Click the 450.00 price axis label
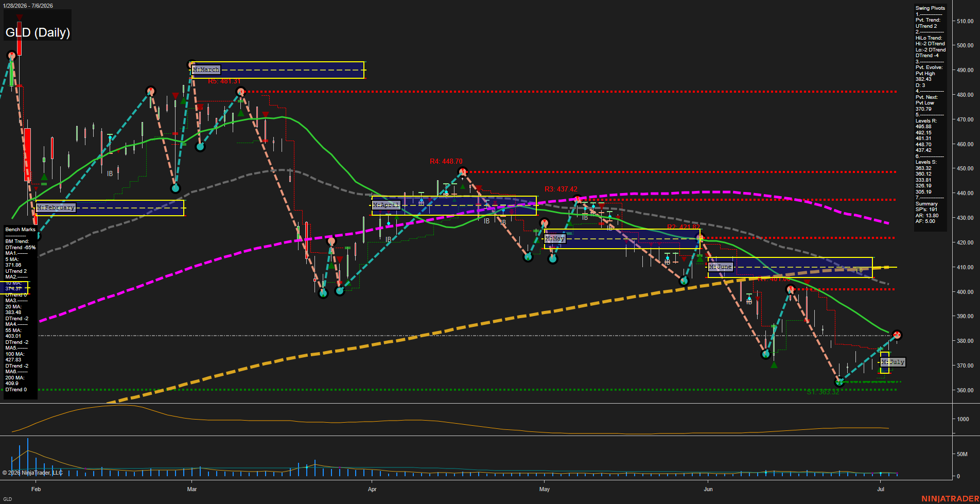This screenshot has height=504, width=980. (x=965, y=168)
